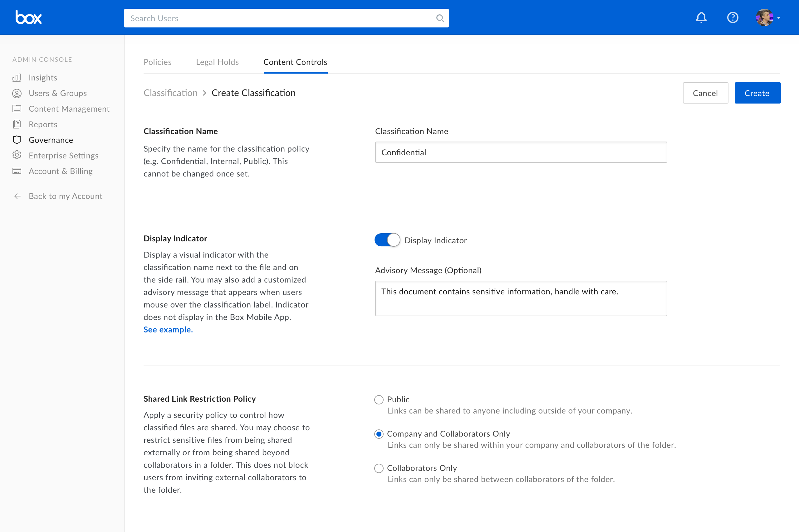Image resolution: width=799 pixels, height=532 pixels.
Task: Click the Content Management folder icon
Action: pyautogui.click(x=17, y=109)
